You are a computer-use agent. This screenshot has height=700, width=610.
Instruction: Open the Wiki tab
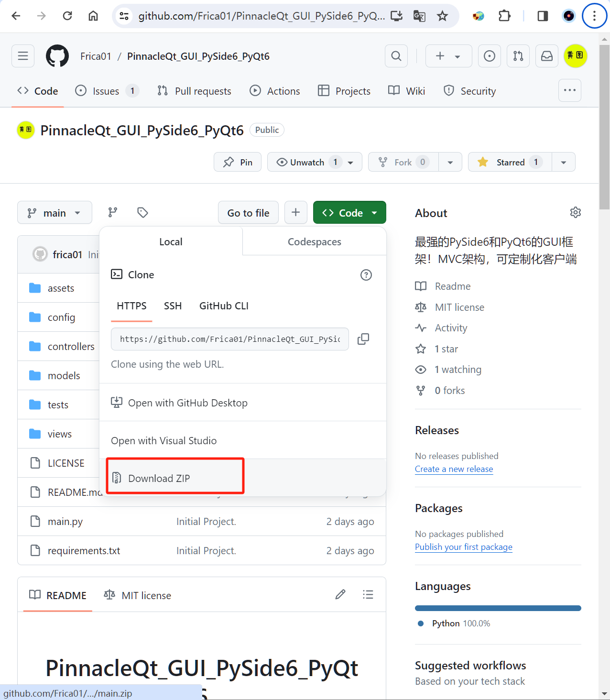coord(407,91)
